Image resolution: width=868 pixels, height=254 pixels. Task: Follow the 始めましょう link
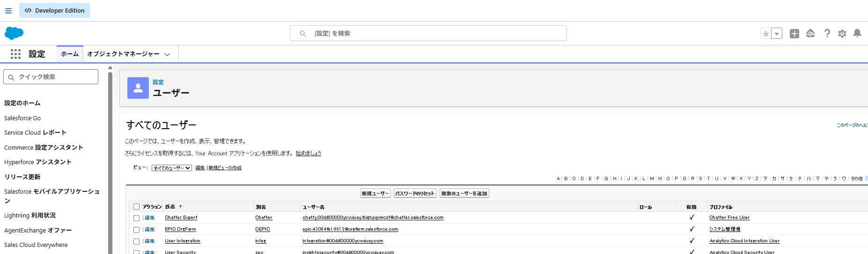pos(309,153)
